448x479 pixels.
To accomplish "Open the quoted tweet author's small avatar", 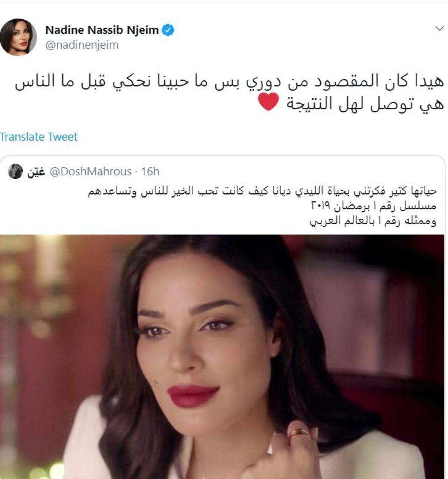I will (15, 171).
